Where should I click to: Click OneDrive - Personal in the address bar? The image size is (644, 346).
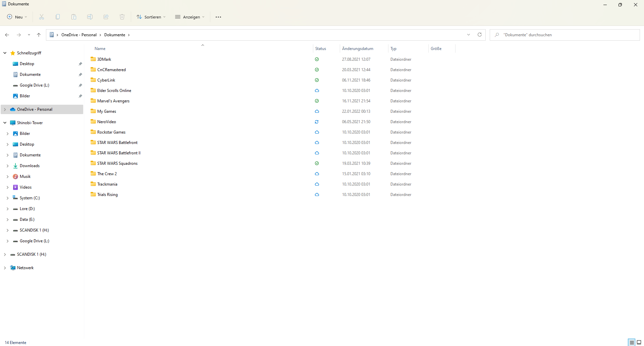[79, 35]
